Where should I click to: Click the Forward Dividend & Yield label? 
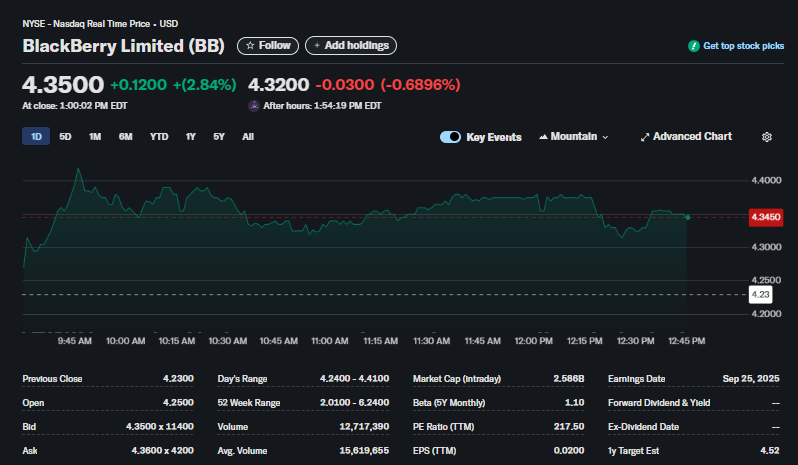[659, 402]
